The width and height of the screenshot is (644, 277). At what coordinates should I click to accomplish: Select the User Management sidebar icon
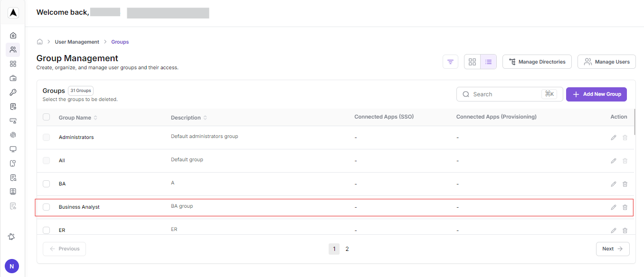click(13, 49)
